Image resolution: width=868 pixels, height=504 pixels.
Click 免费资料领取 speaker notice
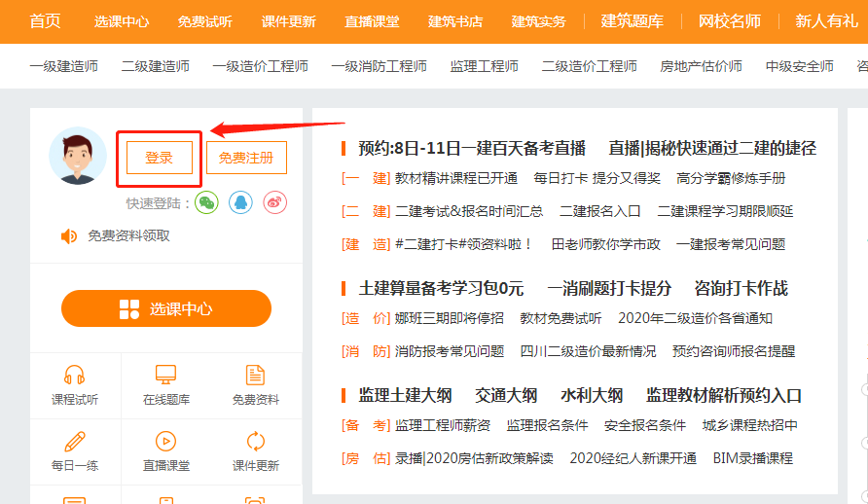click(128, 235)
